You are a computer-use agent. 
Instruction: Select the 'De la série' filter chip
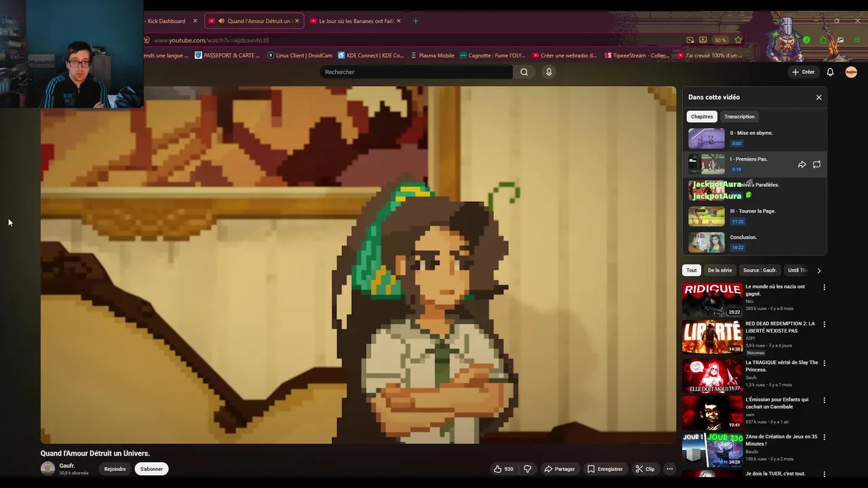[719, 270]
